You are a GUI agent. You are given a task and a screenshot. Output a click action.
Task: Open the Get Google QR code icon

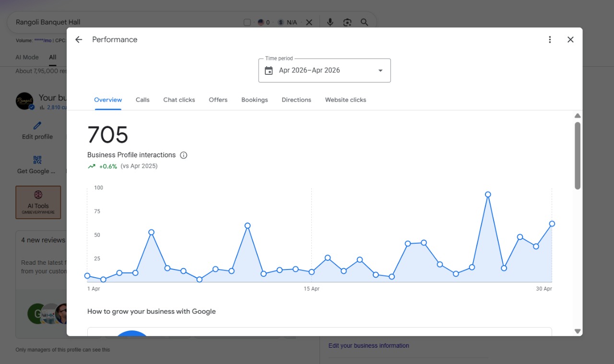(x=37, y=160)
